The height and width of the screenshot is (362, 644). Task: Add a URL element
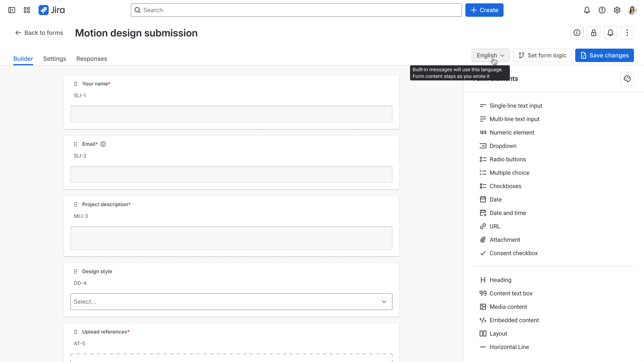click(x=490, y=226)
